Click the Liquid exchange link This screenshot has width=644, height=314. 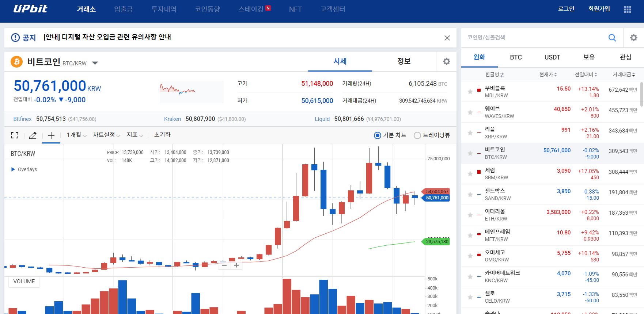click(x=322, y=119)
